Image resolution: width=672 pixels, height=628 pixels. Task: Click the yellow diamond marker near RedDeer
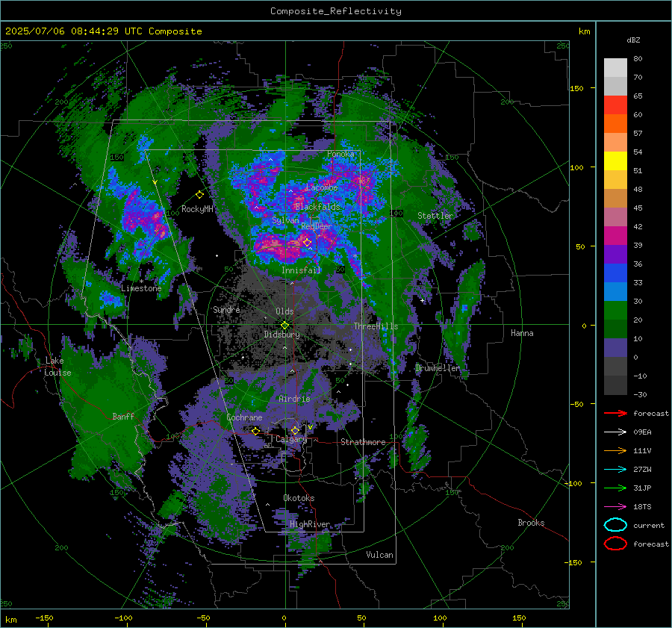[308, 243]
